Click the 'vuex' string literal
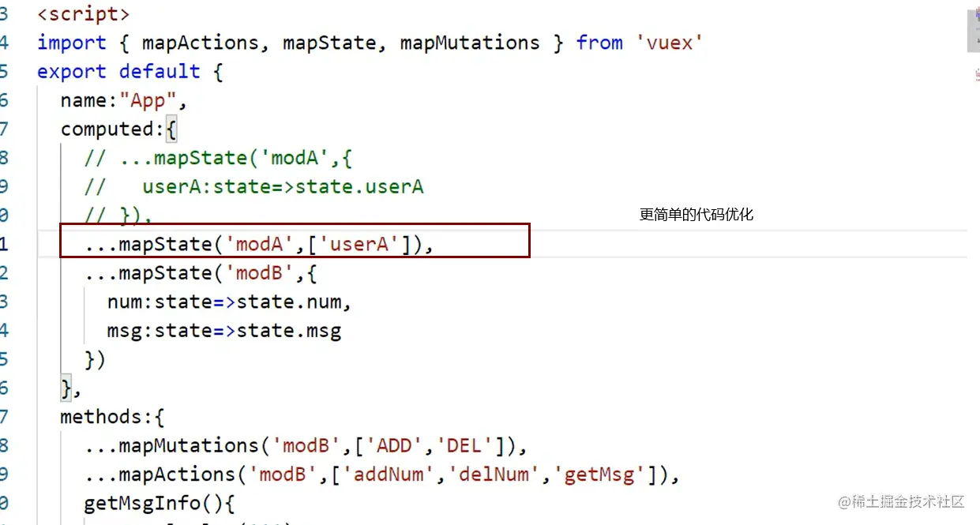 click(670, 43)
